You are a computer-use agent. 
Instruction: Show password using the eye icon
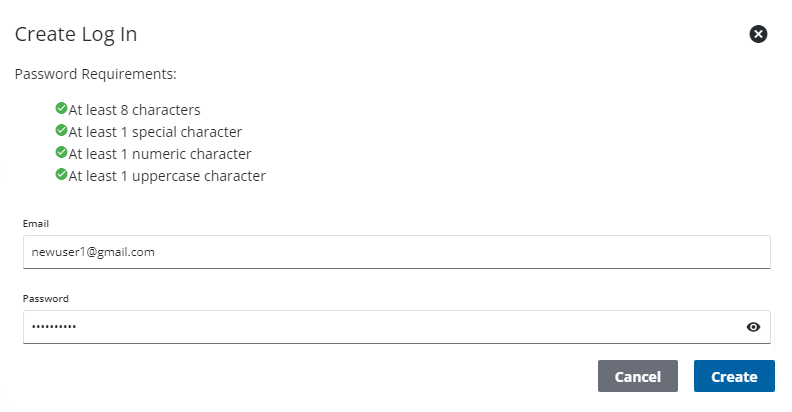(x=753, y=327)
